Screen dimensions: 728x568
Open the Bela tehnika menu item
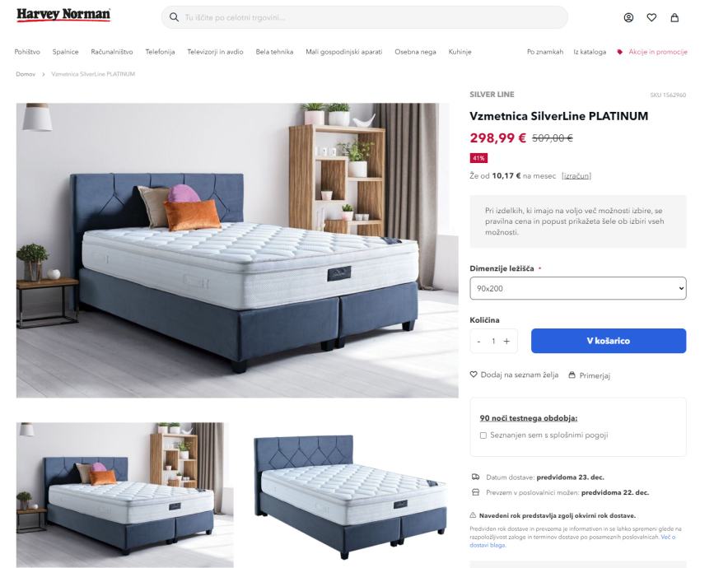[274, 52]
